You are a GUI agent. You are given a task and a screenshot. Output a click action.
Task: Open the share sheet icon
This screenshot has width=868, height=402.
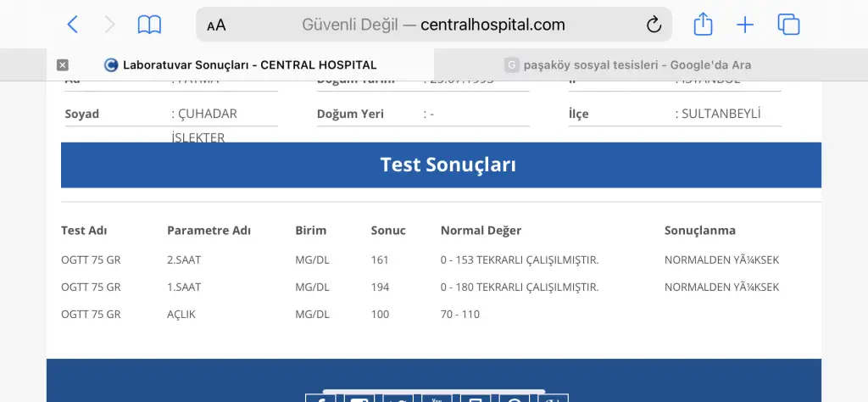[703, 25]
